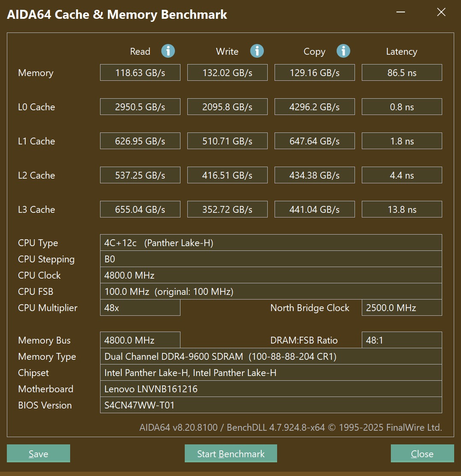The image size is (461, 476).
Task: Click the Memory Type DDR4-9600 SDRAM field
Action: click(270, 356)
